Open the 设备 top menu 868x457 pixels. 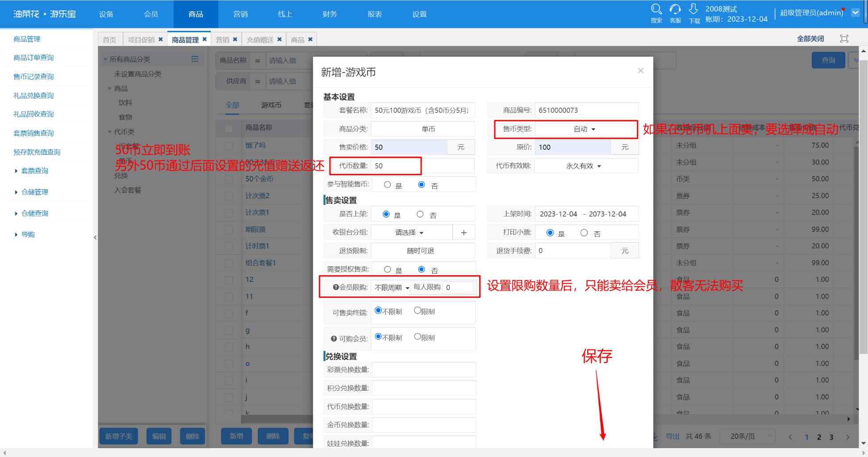106,14
